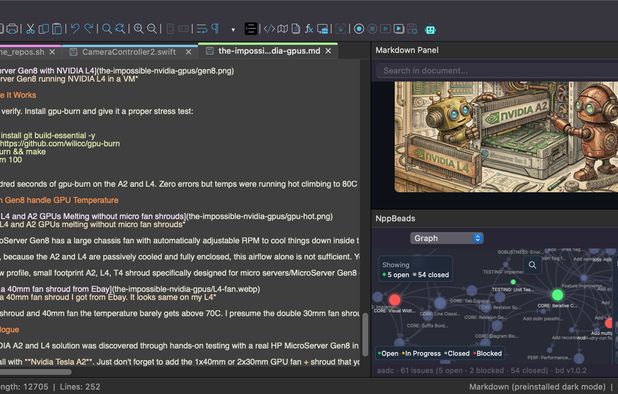This screenshot has width=618, height=394.
Task: Click magnifier search button in NppBeads graph
Action: [x=532, y=265]
